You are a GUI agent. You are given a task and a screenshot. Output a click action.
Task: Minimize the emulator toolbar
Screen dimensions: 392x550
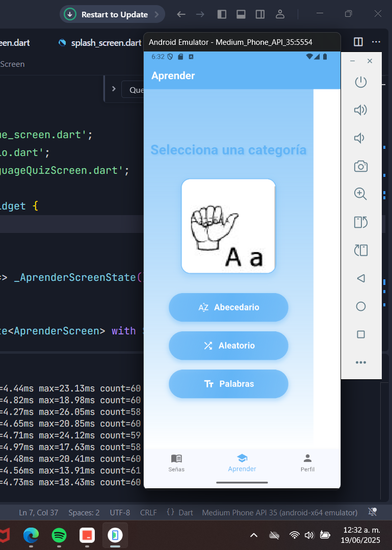point(352,61)
